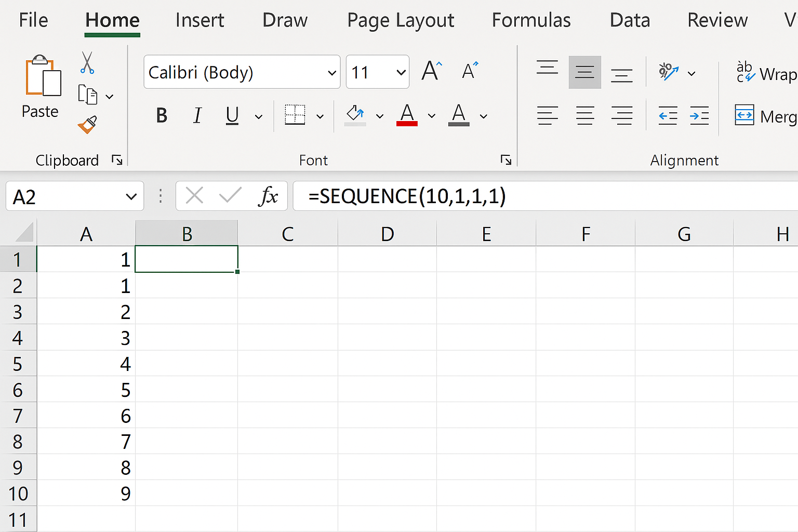
Task: Expand the orientation options arrow
Action: 691,73
